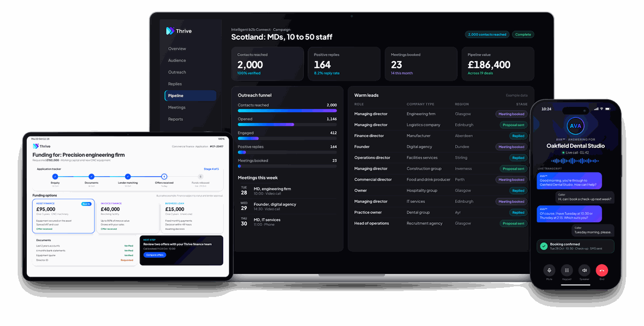The image size is (644, 326).
Task: Click Proposal sent badge for Logistics company
Action: pyautogui.click(x=514, y=125)
